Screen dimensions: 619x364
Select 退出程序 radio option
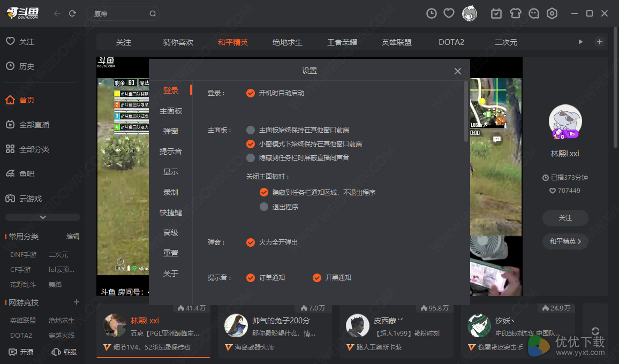263,207
